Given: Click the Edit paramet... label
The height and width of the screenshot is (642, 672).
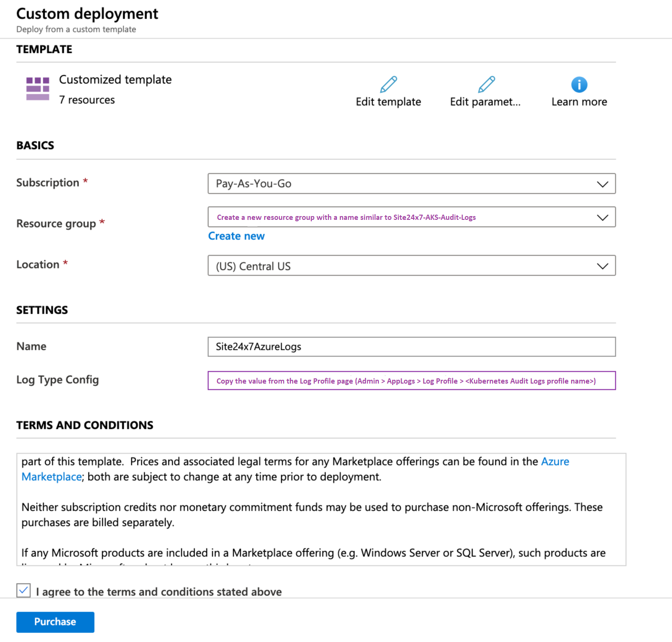Looking at the screenshot, I should [x=485, y=102].
